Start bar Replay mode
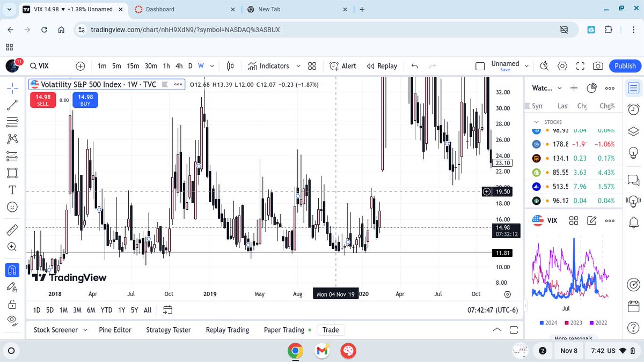The width and height of the screenshot is (644, 362). coord(382,66)
